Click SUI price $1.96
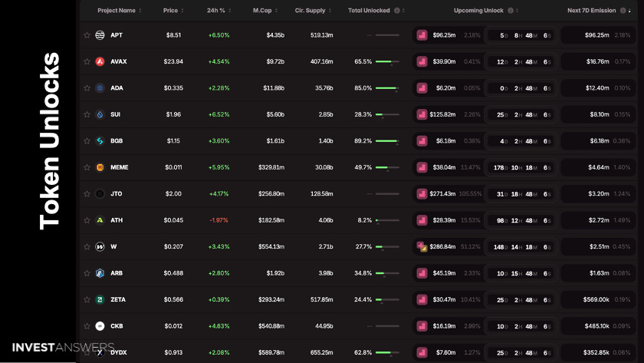Image resolution: width=644 pixels, height=363 pixels. tap(173, 114)
